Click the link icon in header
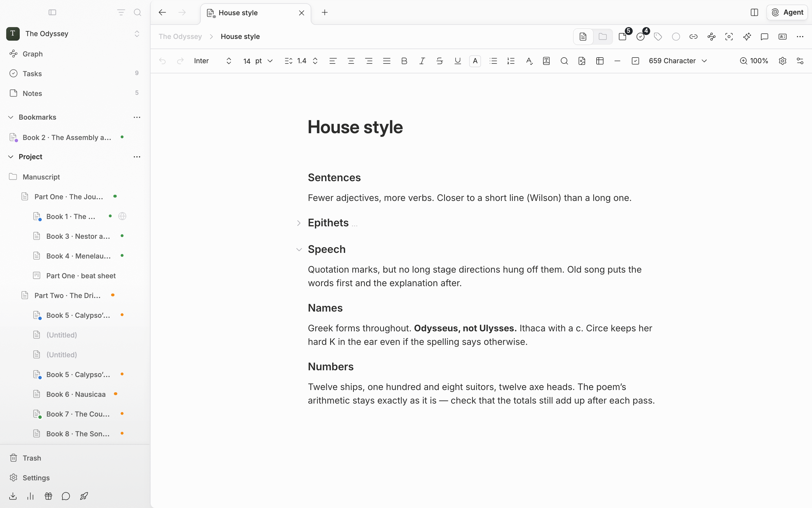 (693, 37)
